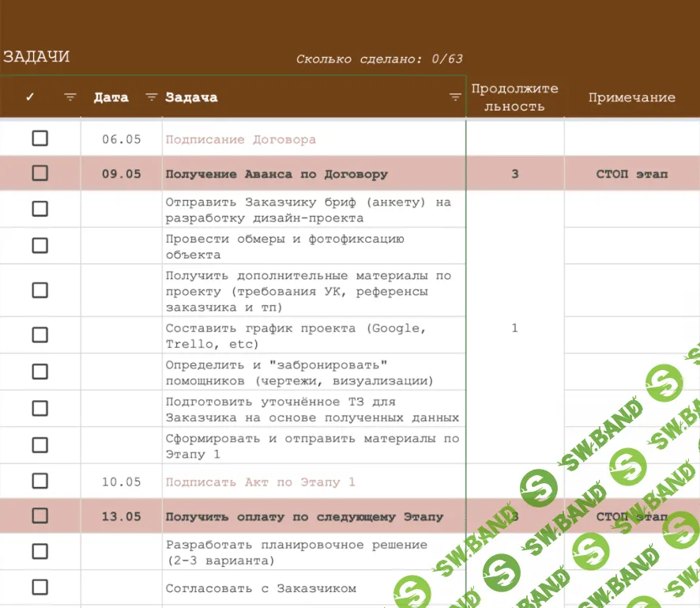The image size is (700, 608).
Task: Check the Отправить Заказчику бриф task
Action: point(40,209)
